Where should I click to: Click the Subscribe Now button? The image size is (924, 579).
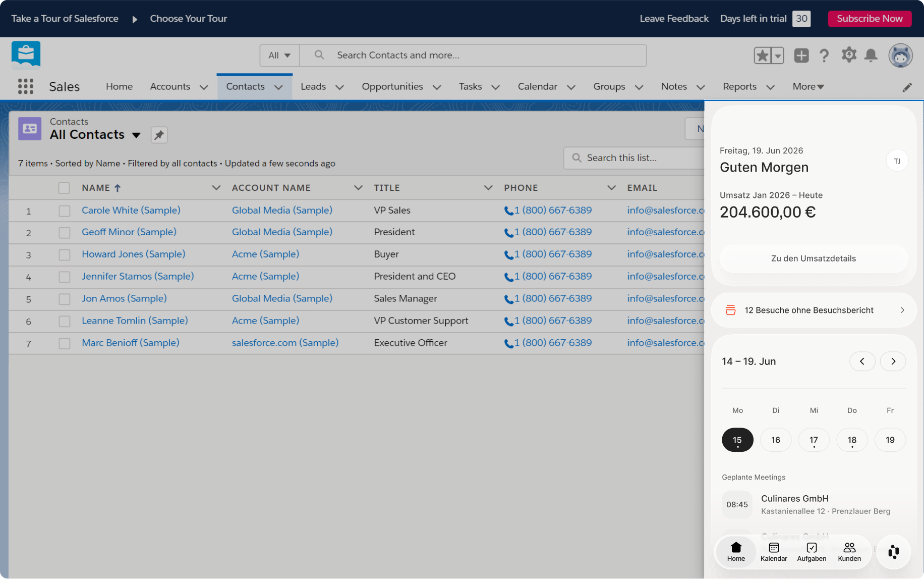tap(870, 19)
